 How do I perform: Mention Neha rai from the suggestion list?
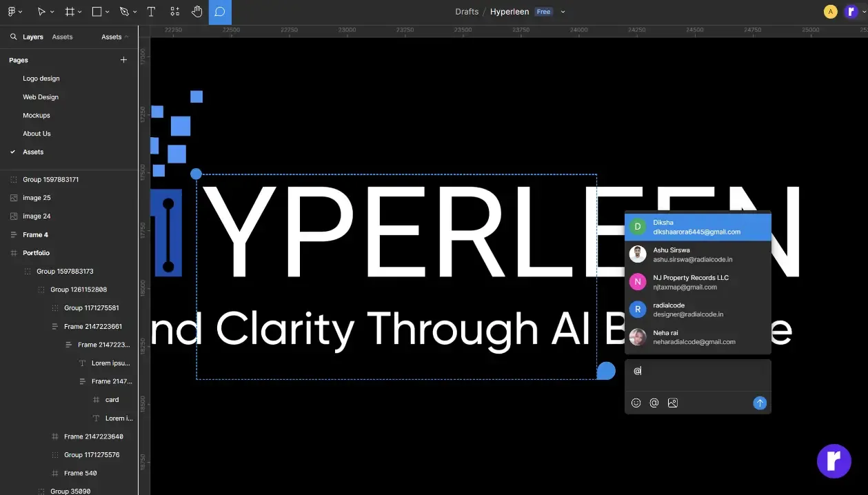(698, 337)
